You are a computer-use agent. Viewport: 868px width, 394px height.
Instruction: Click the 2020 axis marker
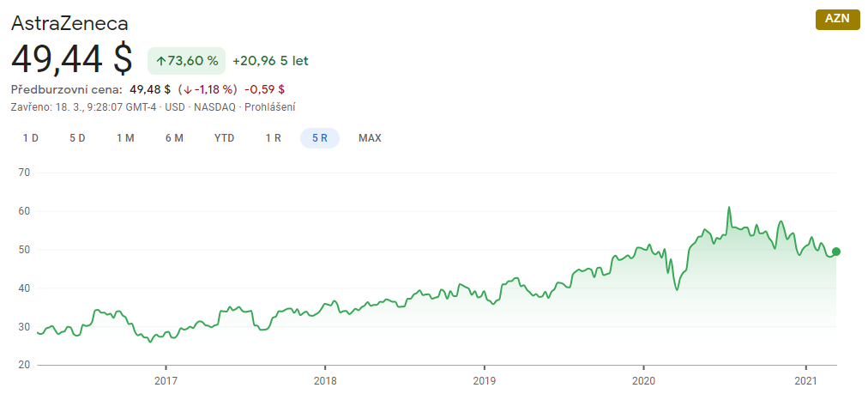(644, 383)
